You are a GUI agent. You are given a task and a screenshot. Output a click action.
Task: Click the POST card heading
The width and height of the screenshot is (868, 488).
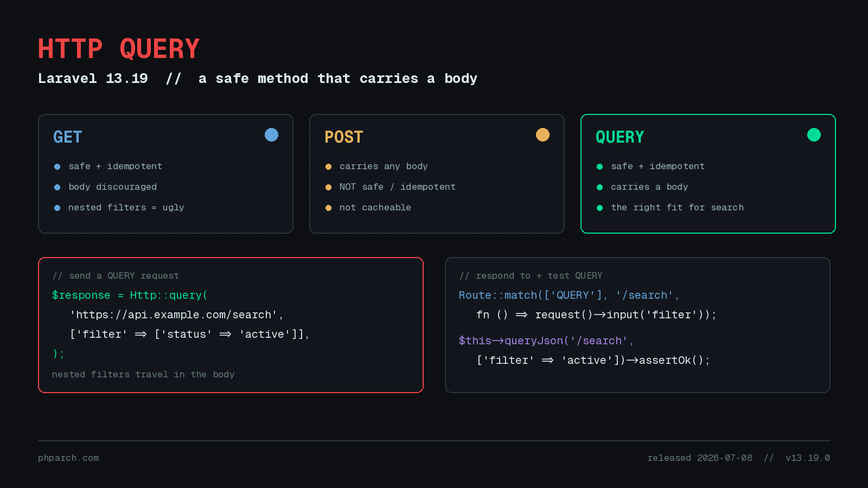(343, 137)
